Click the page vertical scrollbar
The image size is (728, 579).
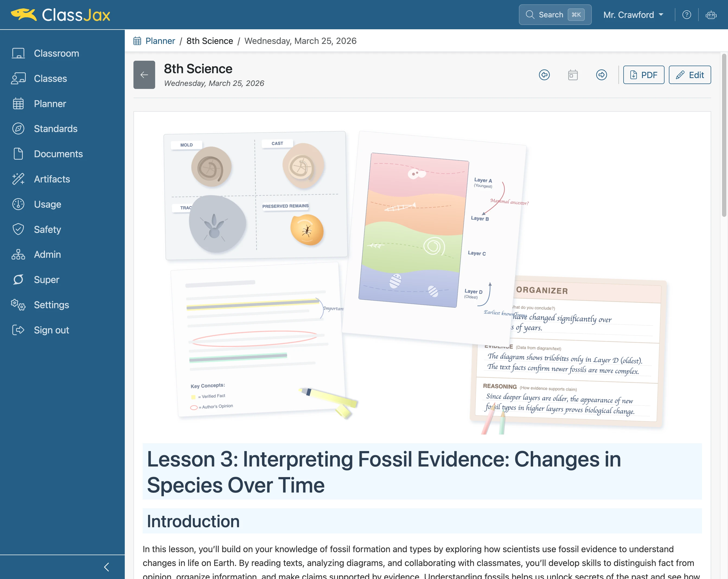pyautogui.click(x=724, y=135)
